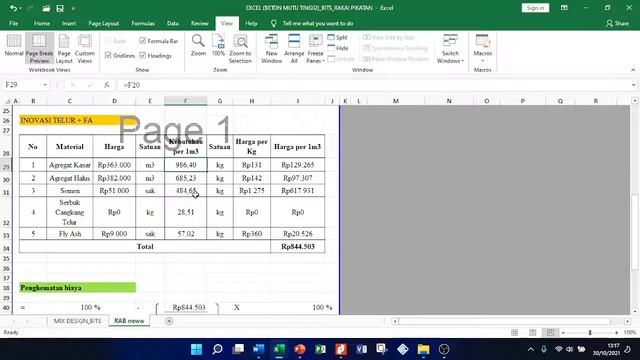The height and width of the screenshot is (360, 640).
Task: Click the Insert Function fx icon
Action: click(x=107, y=85)
